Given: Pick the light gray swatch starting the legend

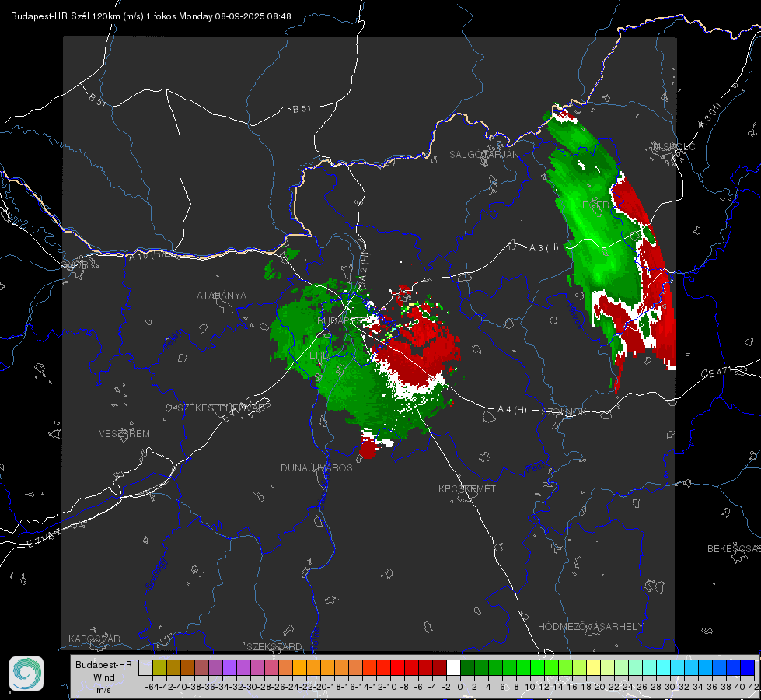Looking at the screenshot, I should pyautogui.click(x=145, y=667).
